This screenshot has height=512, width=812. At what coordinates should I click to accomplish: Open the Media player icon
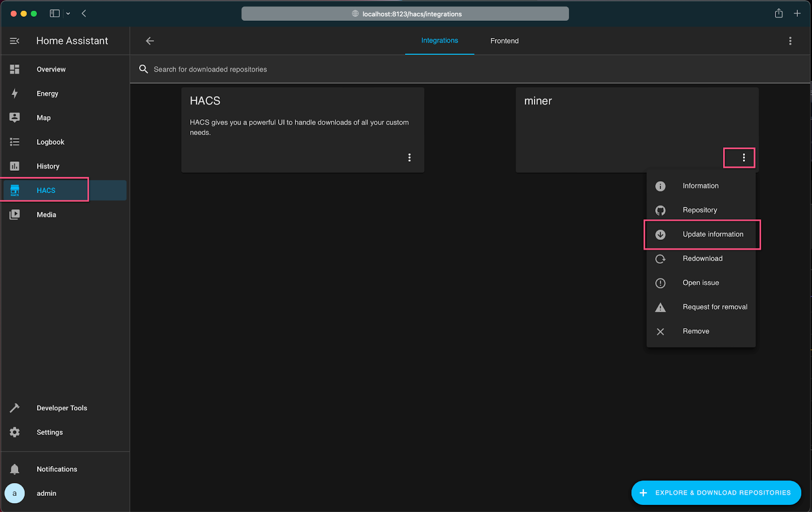click(x=15, y=215)
